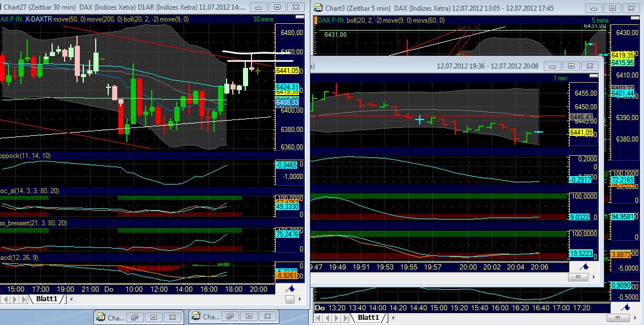
Task: Select the X-DAXTR legend label in Chart27
Action: (x=38, y=19)
